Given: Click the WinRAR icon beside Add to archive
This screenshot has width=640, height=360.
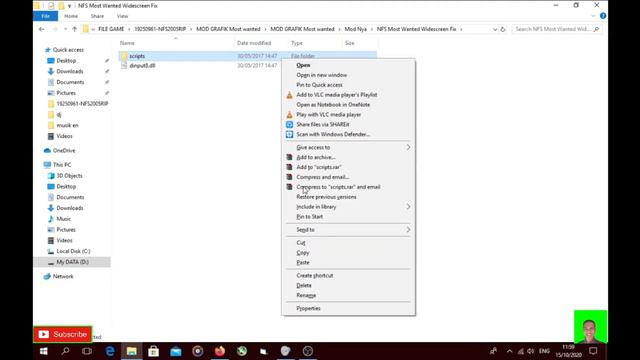Looking at the screenshot, I should (x=289, y=157).
